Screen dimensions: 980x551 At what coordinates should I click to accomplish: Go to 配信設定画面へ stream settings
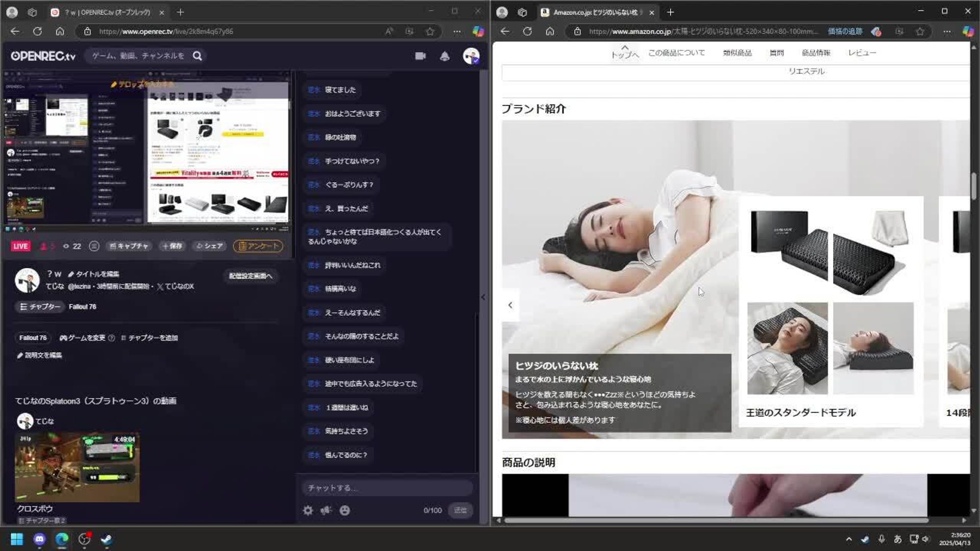(250, 276)
